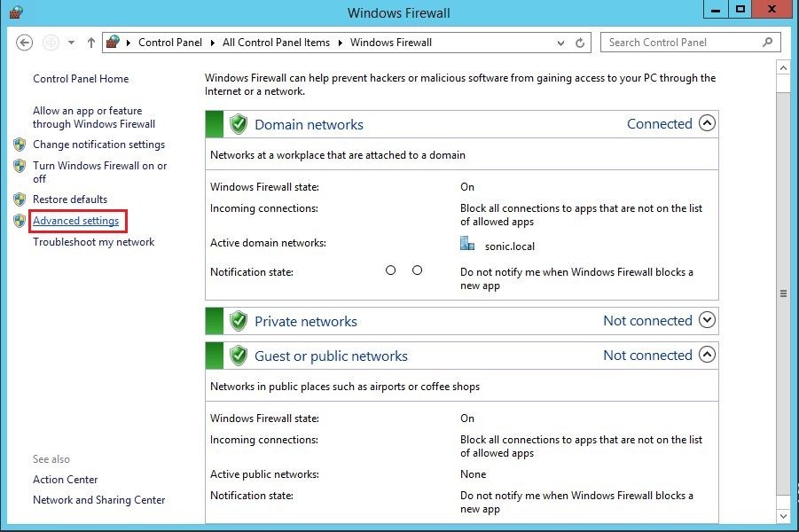Focus the Search Control Panel field

(x=691, y=43)
